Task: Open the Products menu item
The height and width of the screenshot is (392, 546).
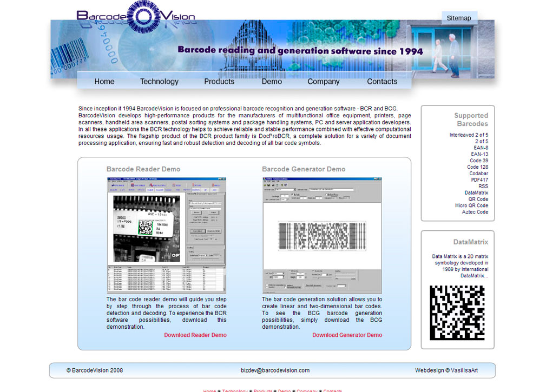Action: click(x=219, y=82)
